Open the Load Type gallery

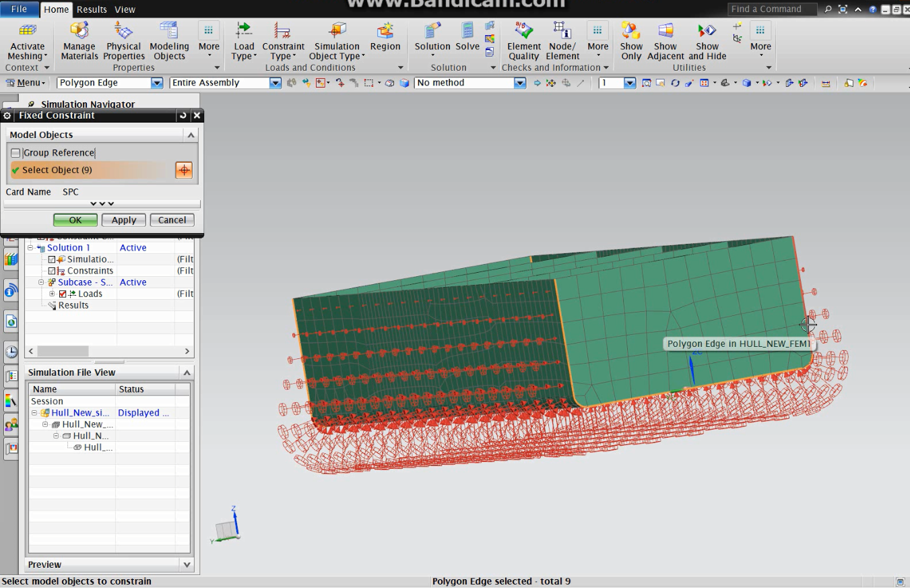[x=244, y=41]
